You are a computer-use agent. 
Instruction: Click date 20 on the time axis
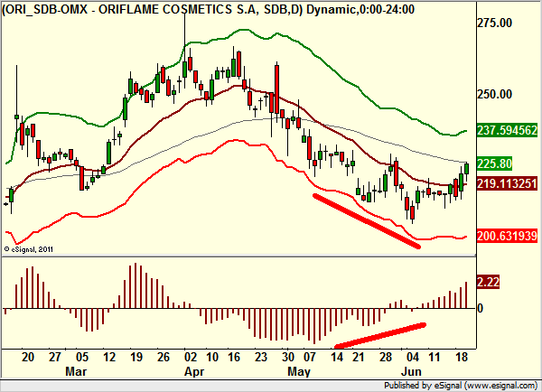[28, 357]
